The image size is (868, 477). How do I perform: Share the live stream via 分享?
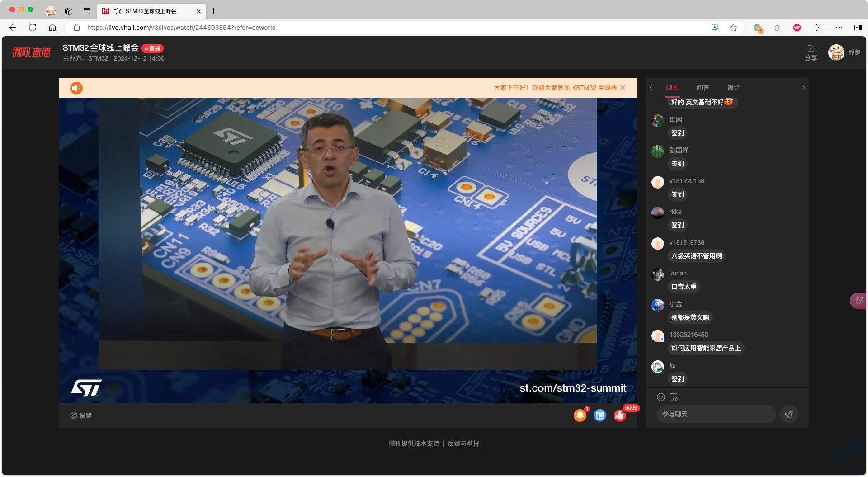(811, 53)
